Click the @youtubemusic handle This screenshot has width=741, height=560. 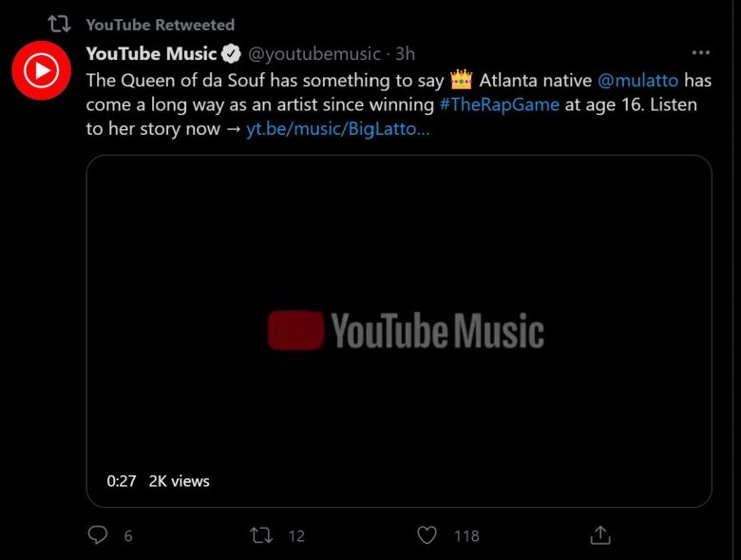[x=314, y=54]
